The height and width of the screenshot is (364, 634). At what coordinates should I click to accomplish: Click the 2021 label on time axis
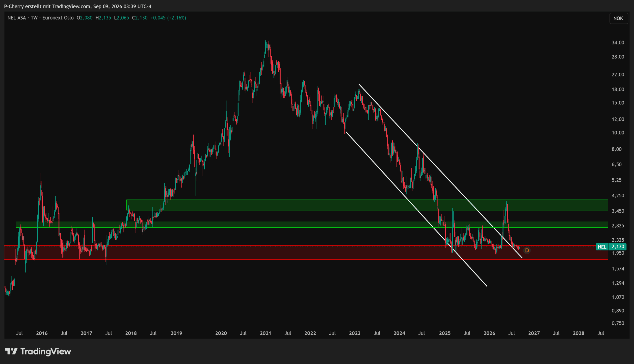tap(265, 333)
